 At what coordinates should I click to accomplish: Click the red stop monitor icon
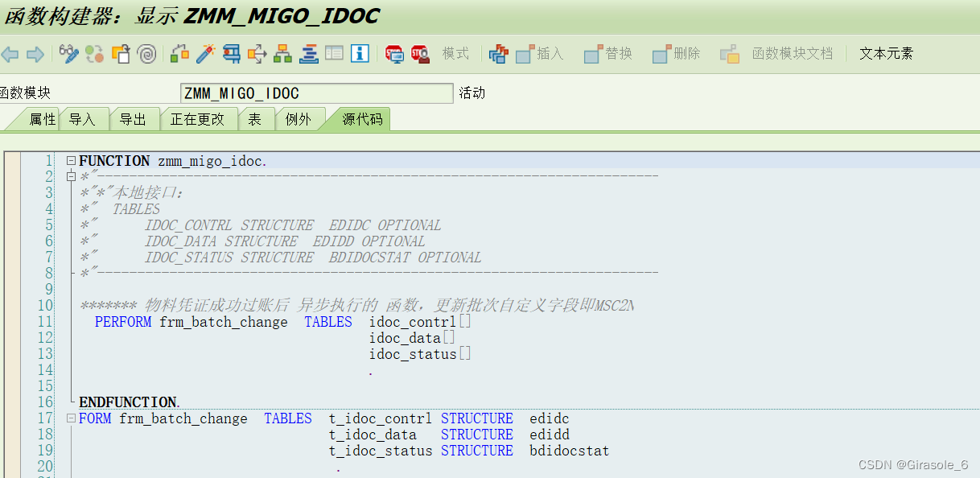click(x=393, y=54)
